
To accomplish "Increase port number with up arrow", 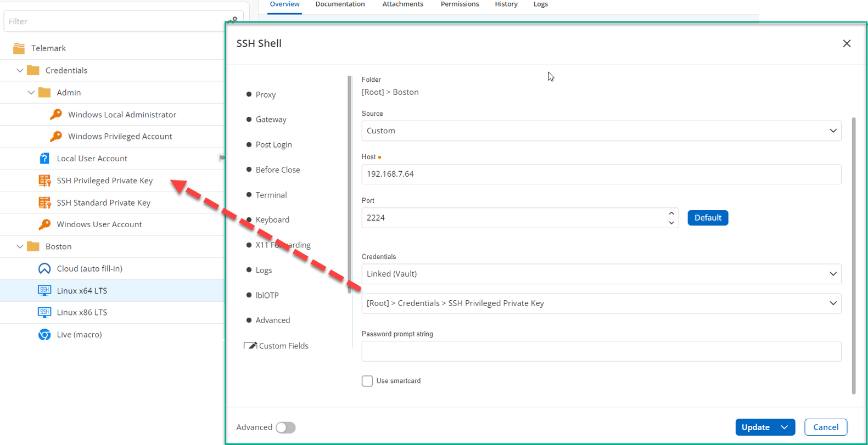I will coord(671,213).
